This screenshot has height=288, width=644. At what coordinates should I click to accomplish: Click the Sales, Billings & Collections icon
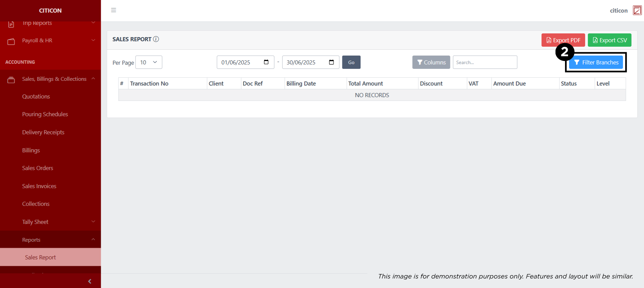point(11,80)
